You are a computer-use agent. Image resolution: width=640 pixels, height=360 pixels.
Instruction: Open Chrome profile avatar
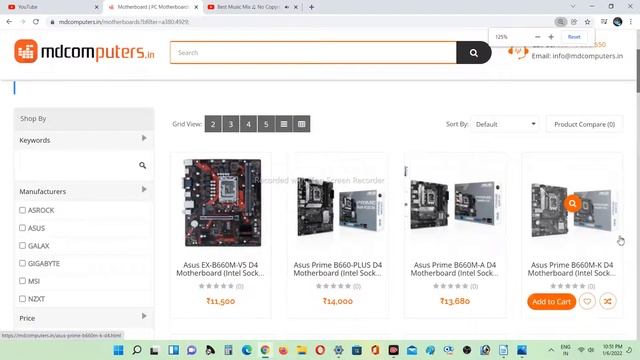point(617,22)
